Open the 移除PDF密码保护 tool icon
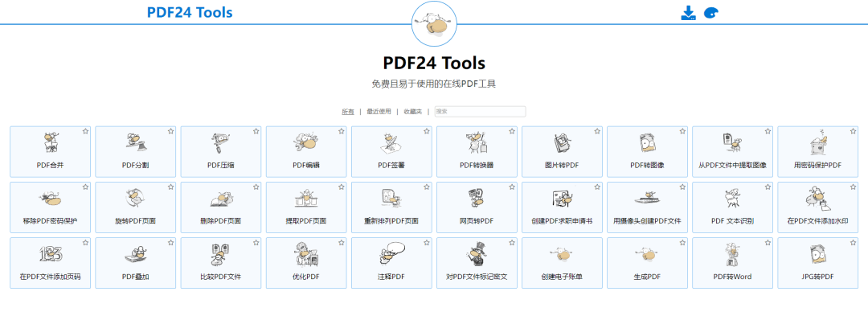868x312 pixels. [x=51, y=199]
